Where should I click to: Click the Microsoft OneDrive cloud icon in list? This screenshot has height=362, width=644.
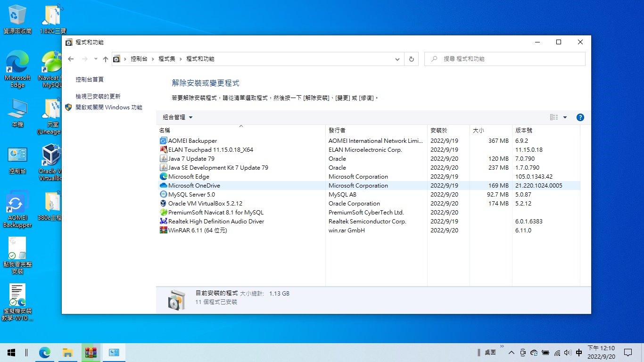click(164, 185)
